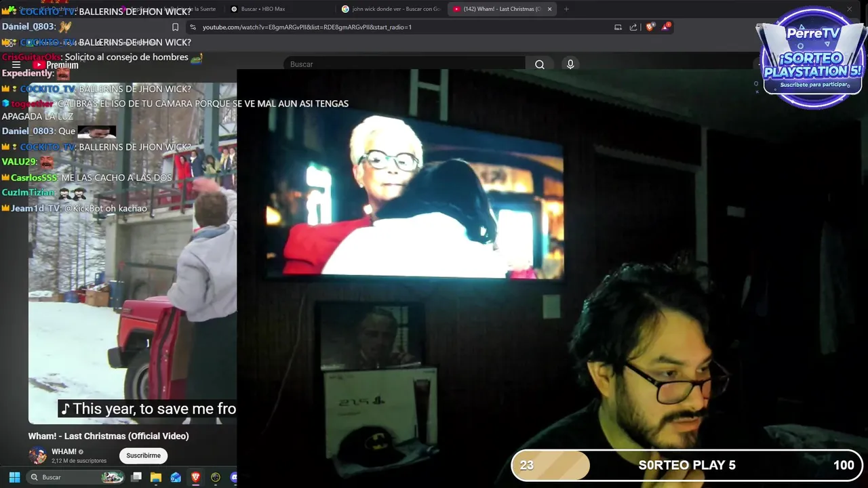
Task: Click the video subtitle text This year
Action: point(149,409)
